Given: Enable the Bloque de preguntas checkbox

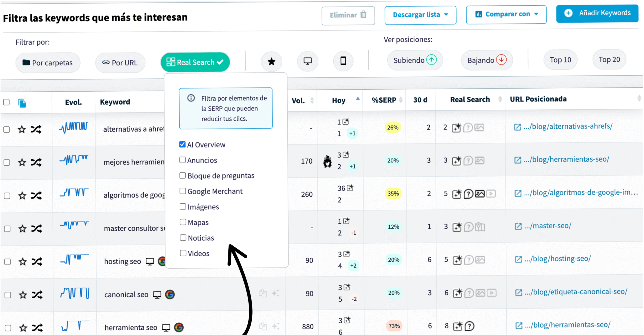Looking at the screenshot, I should click(183, 175).
